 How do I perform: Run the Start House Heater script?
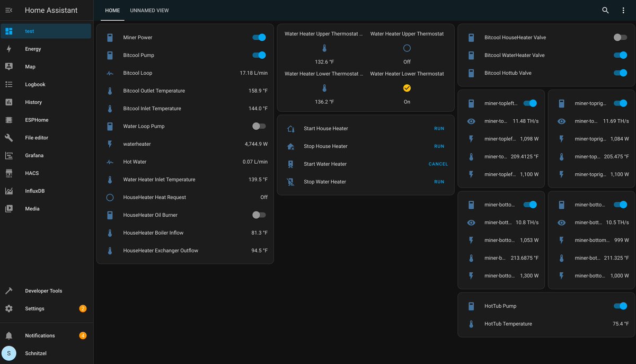pos(439,129)
